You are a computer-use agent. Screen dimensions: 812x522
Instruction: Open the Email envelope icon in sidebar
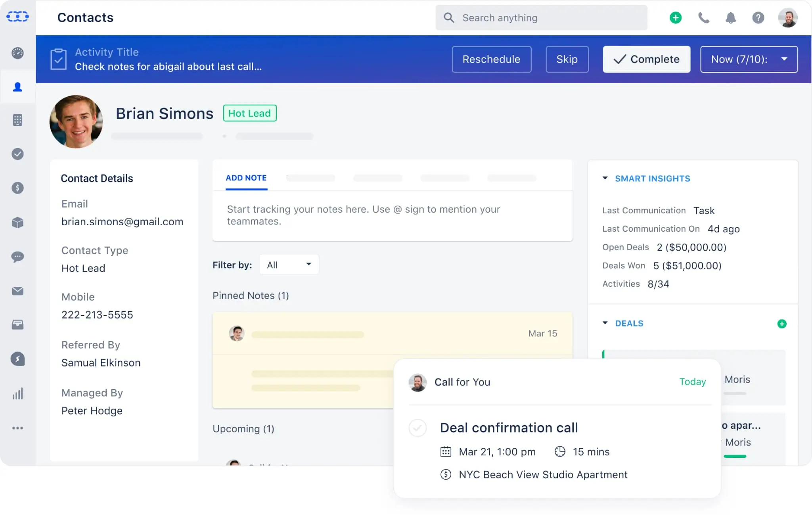pyautogui.click(x=17, y=291)
